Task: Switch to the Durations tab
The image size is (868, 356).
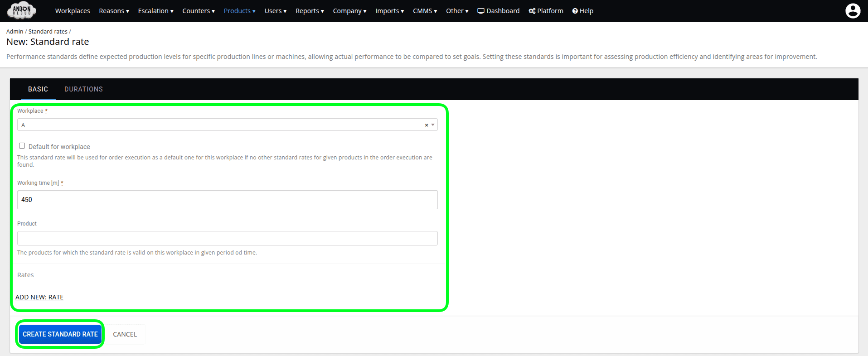Action: 83,89
